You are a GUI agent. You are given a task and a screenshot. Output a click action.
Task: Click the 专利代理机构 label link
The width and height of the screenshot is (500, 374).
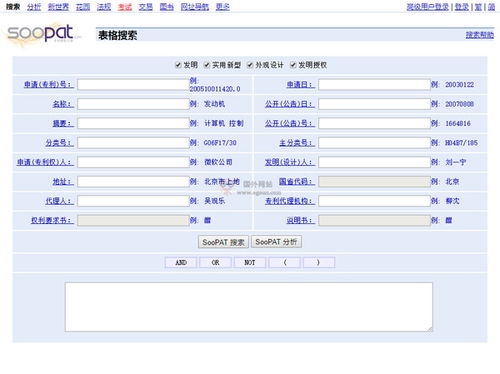tap(290, 201)
